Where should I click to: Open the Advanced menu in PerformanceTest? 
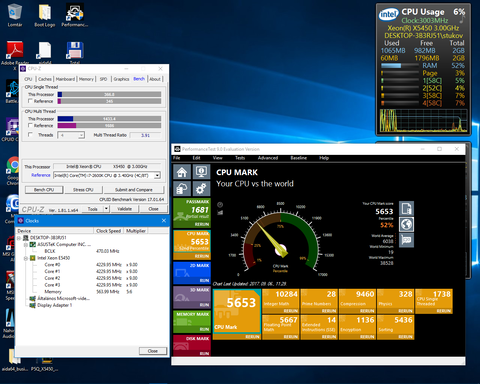click(268, 158)
